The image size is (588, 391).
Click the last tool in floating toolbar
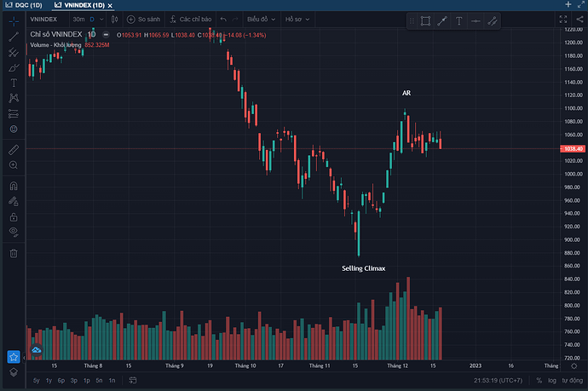(x=492, y=21)
